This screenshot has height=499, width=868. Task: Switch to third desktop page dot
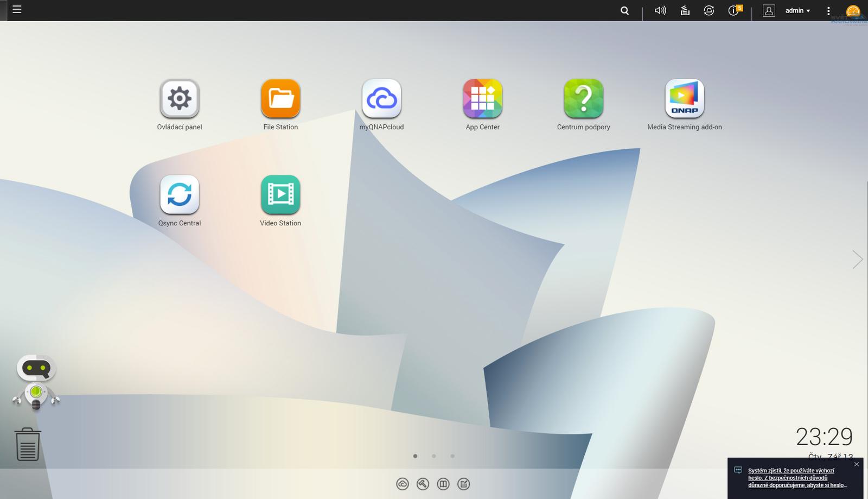452,456
